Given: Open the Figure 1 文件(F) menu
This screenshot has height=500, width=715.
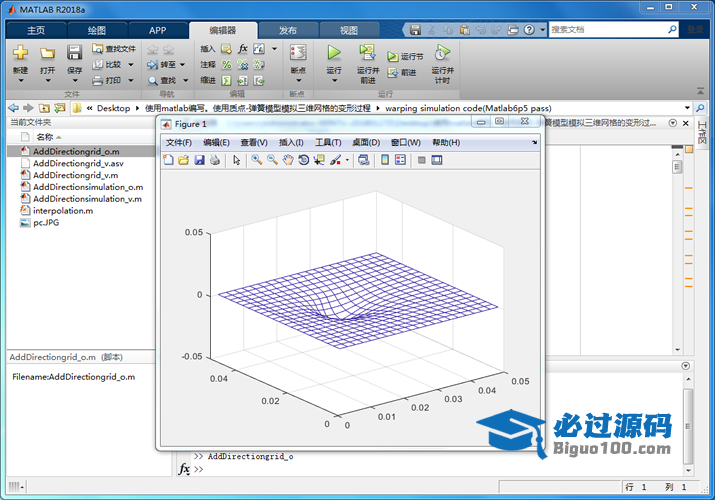Looking at the screenshot, I should point(179,143).
